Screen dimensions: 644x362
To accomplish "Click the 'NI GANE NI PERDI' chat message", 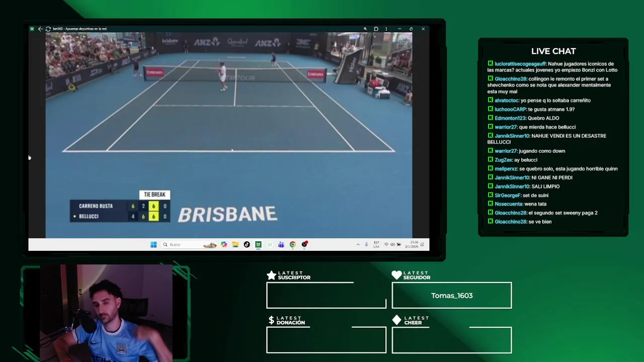I will (x=552, y=177).
